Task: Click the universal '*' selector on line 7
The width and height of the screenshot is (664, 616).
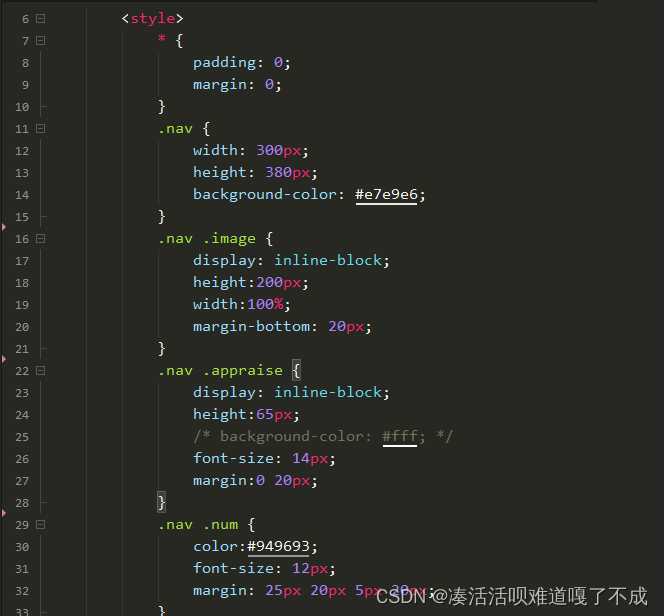Action: [x=161, y=39]
